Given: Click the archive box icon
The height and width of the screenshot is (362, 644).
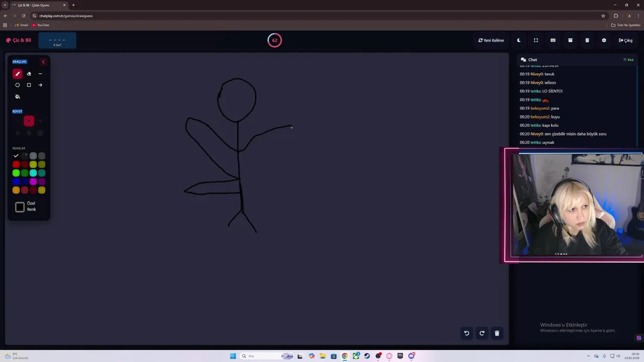Looking at the screenshot, I should click(x=570, y=40).
